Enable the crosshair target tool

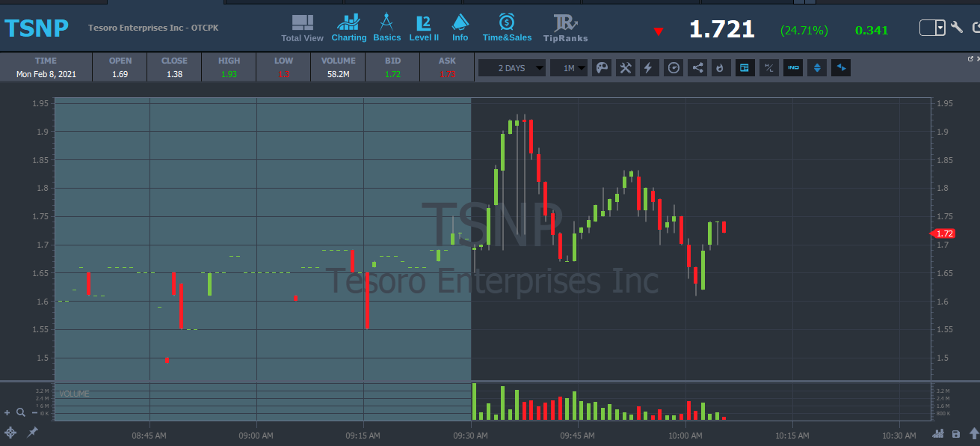[10, 433]
